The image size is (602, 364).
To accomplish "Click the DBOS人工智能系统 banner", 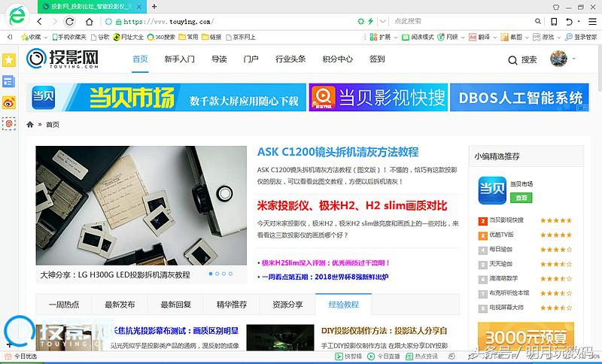I will (519, 98).
